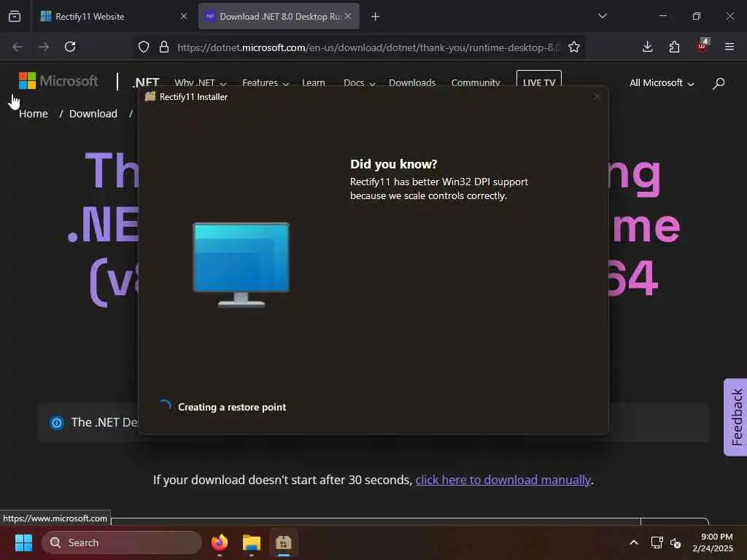Click the muted volume tray icon
The height and width of the screenshot is (560, 747).
point(676,542)
